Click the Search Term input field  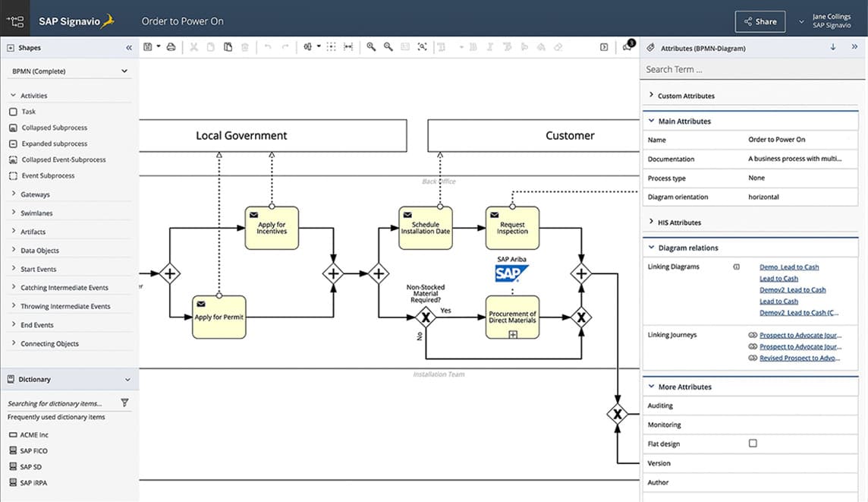[752, 69]
